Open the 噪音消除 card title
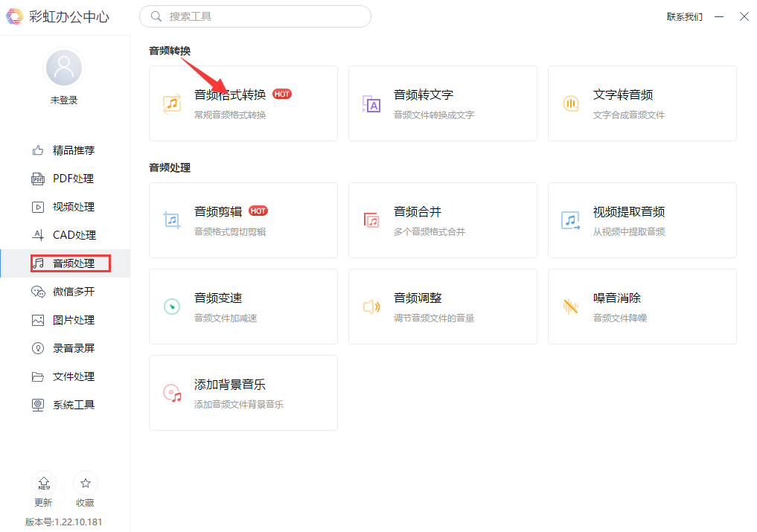The image size is (757, 532). pyautogui.click(x=617, y=298)
